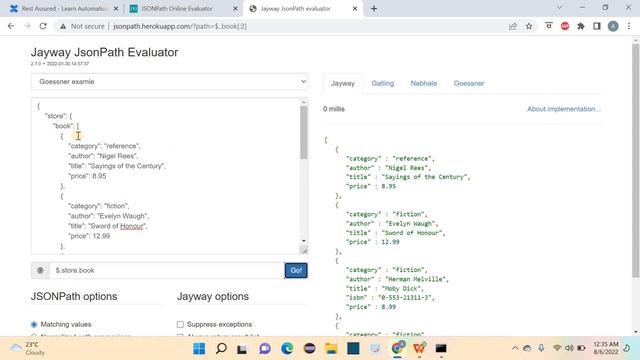The image size is (640, 360).
Task: Click the $.store.book path input field
Action: click(167, 270)
